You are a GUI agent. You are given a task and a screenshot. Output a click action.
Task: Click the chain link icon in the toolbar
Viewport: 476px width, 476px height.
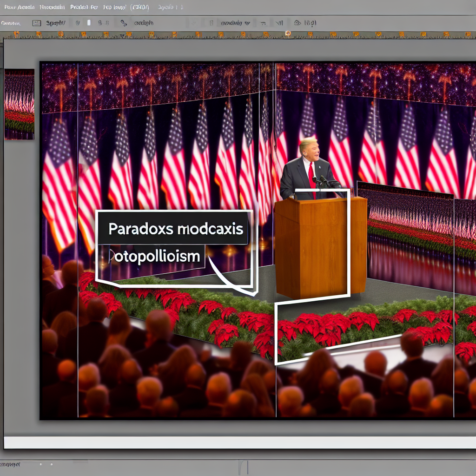pos(123,23)
